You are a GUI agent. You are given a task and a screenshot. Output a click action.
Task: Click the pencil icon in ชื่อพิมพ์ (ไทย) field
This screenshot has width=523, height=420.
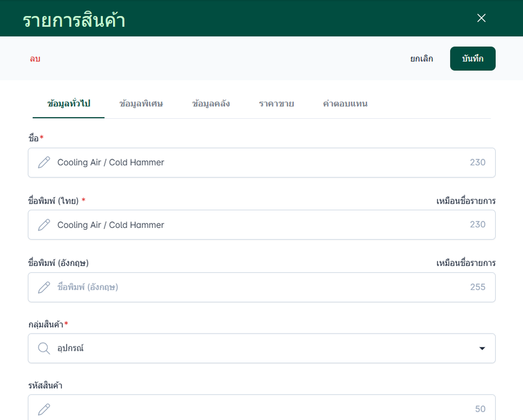pyautogui.click(x=44, y=225)
